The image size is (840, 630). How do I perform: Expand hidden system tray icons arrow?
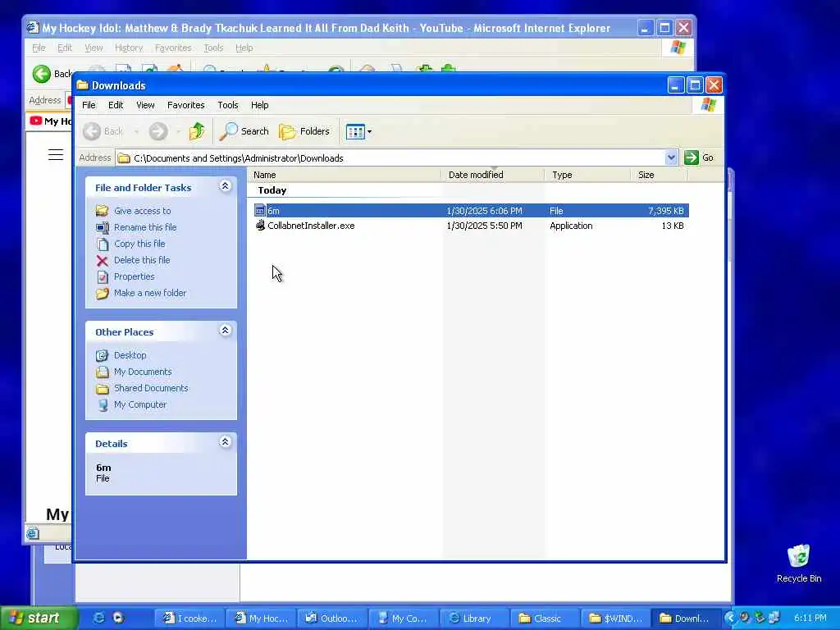729,619
